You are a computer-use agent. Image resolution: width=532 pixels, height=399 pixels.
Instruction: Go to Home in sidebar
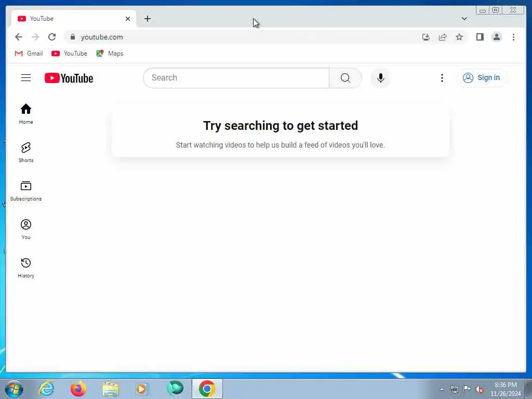(x=26, y=114)
